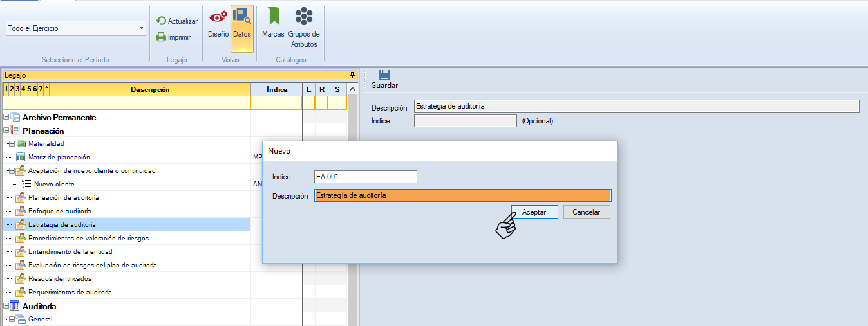The width and height of the screenshot is (868, 326).
Task: Expand the Archivo Permanente node
Action: (x=6, y=117)
